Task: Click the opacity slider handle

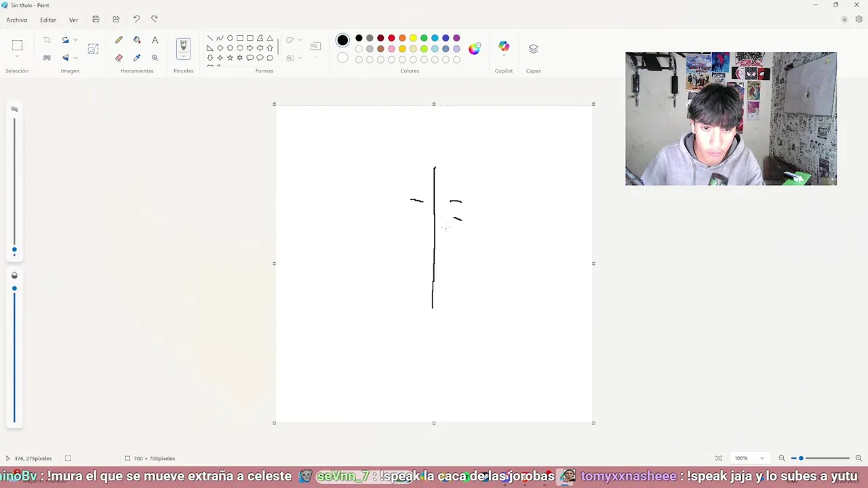Action: coord(14,289)
